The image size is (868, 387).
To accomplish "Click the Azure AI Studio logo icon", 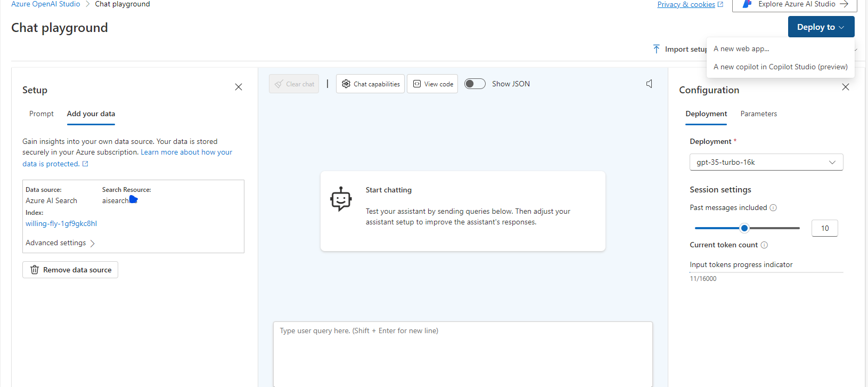I will [747, 4].
